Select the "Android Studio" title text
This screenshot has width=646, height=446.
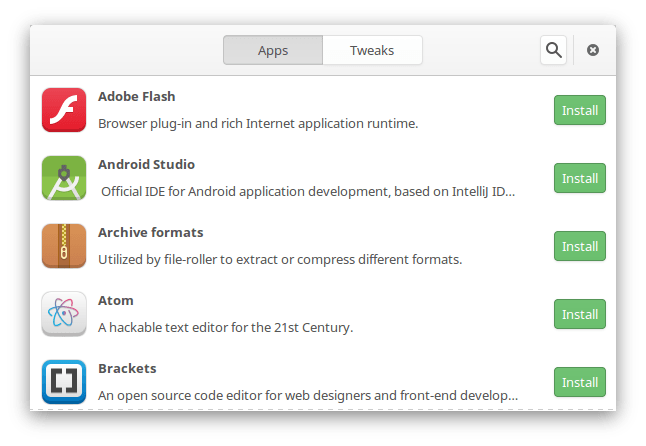[x=146, y=164]
